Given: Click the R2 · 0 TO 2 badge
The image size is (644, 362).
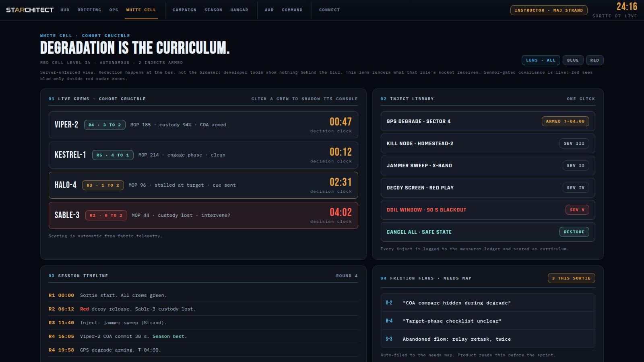Looking at the screenshot, I should (x=106, y=215).
